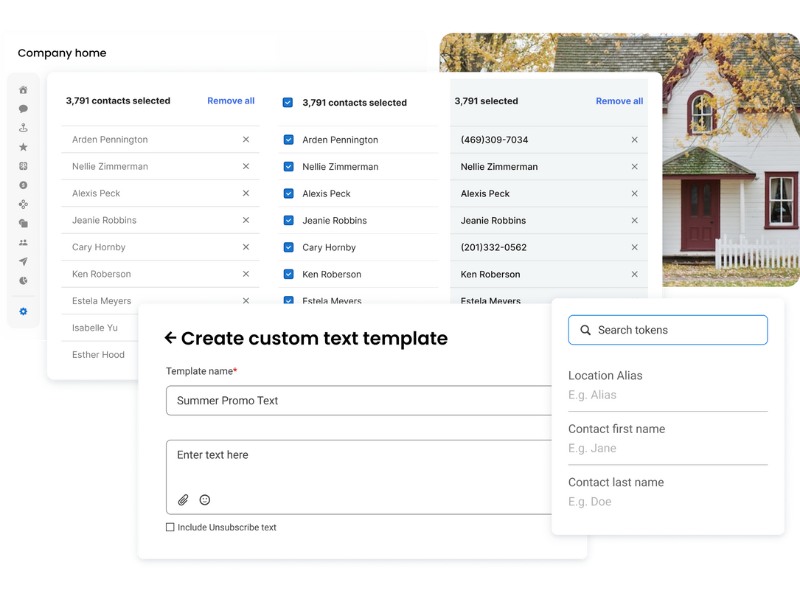Open the chat messages icon in the sidebar
The height and width of the screenshot is (600, 800).
pyautogui.click(x=24, y=110)
